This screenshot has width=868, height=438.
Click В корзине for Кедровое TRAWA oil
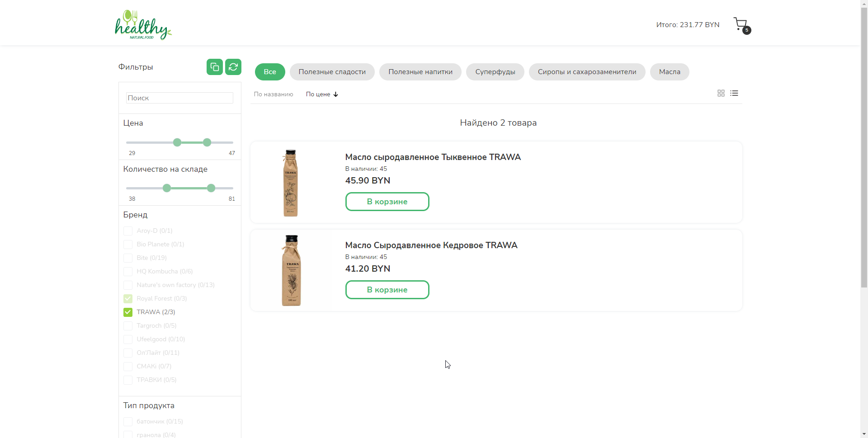tap(387, 290)
